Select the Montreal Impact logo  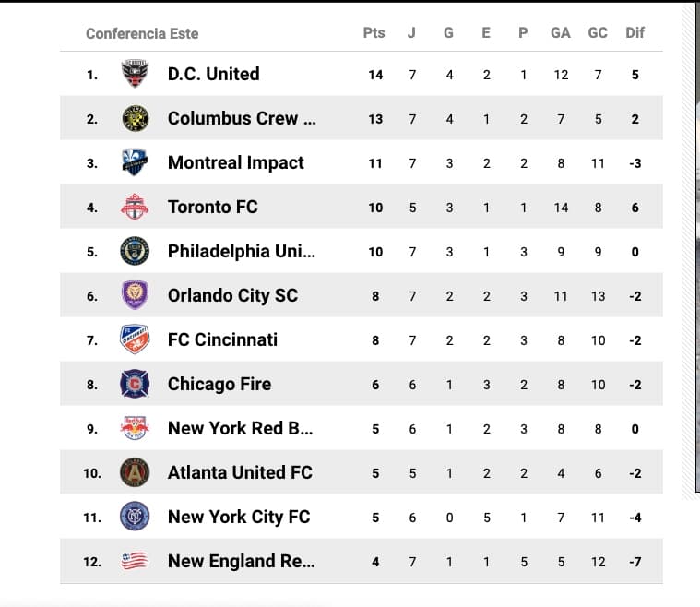click(x=135, y=162)
